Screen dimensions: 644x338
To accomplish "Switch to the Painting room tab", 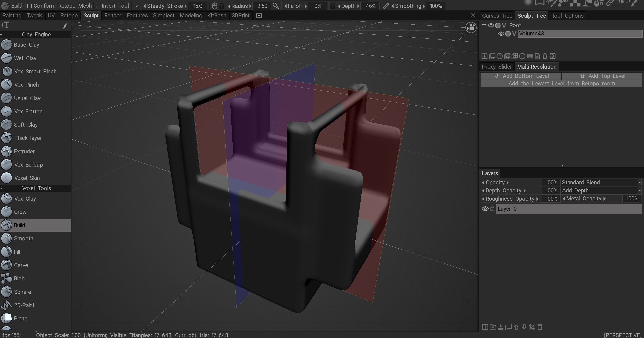I will point(12,16).
